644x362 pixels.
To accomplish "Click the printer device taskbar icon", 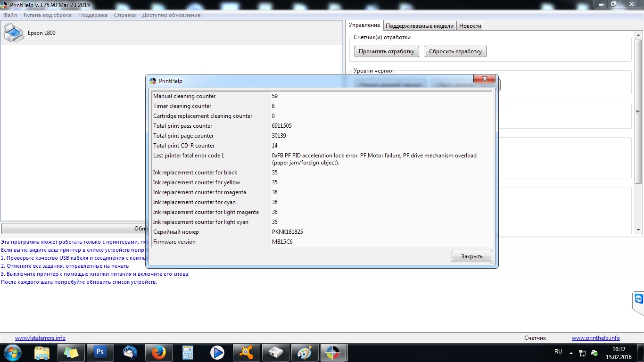I will (275, 352).
